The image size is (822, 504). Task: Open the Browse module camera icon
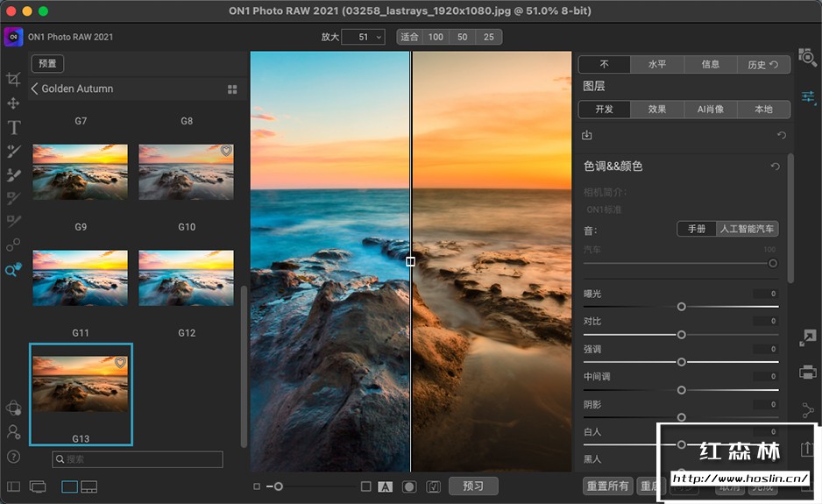807,58
